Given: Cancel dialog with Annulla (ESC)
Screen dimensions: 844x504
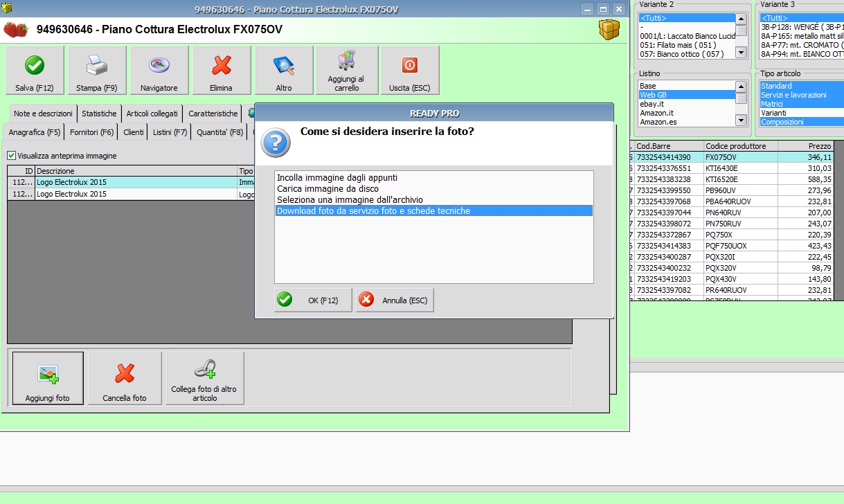Looking at the screenshot, I should [395, 300].
